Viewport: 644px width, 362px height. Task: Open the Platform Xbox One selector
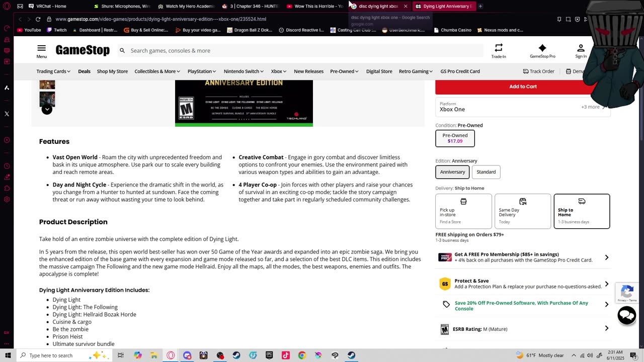point(523,107)
